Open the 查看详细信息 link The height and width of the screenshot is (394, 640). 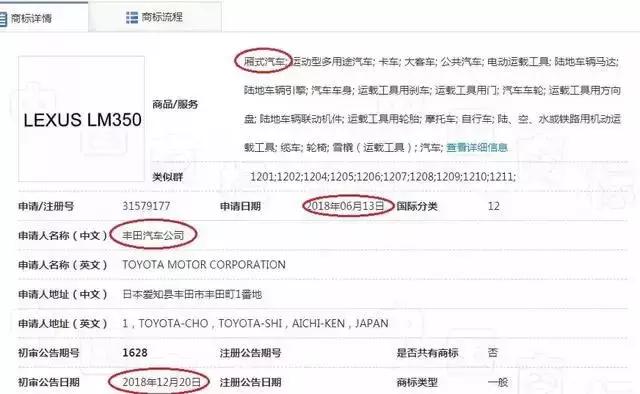pyautogui.click(x=477, y=147)
